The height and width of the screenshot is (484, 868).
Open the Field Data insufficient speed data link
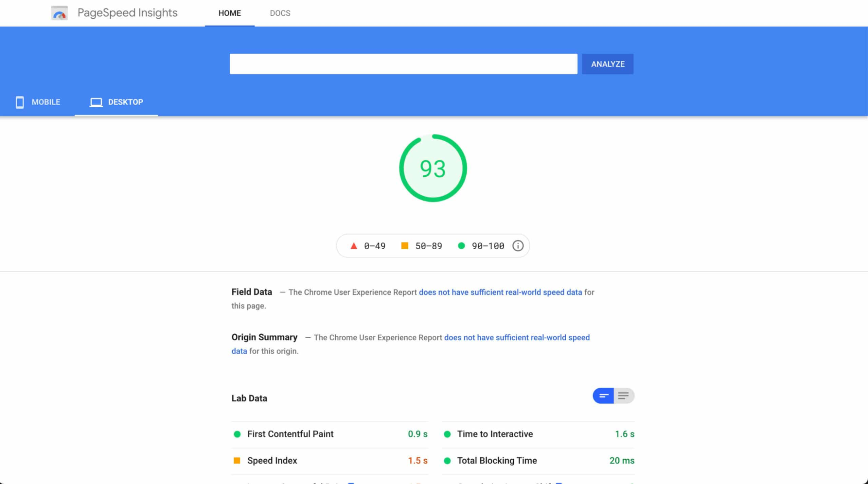click(x=500, y=292)
